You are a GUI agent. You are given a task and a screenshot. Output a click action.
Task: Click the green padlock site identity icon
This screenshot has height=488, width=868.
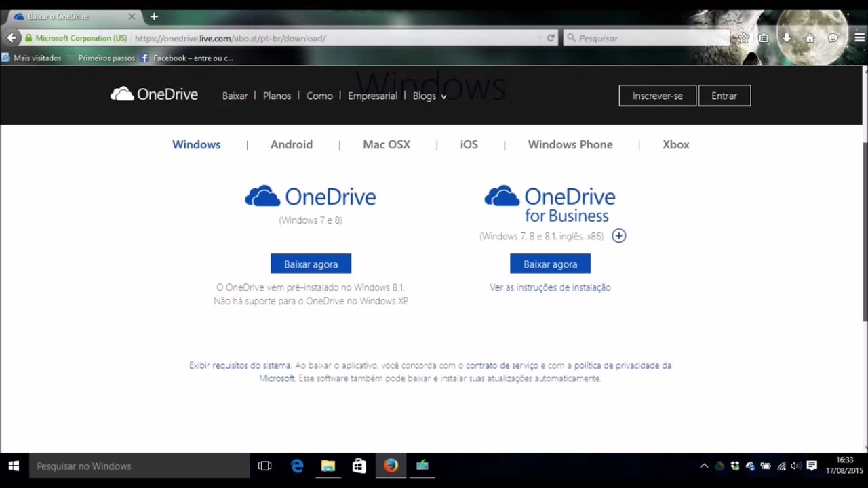[x=28, y=38]
